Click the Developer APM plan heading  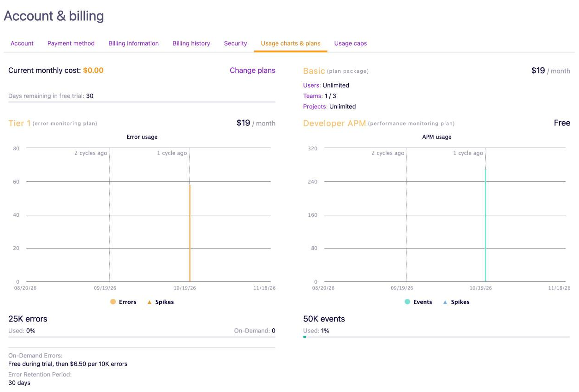pos(334,123)
